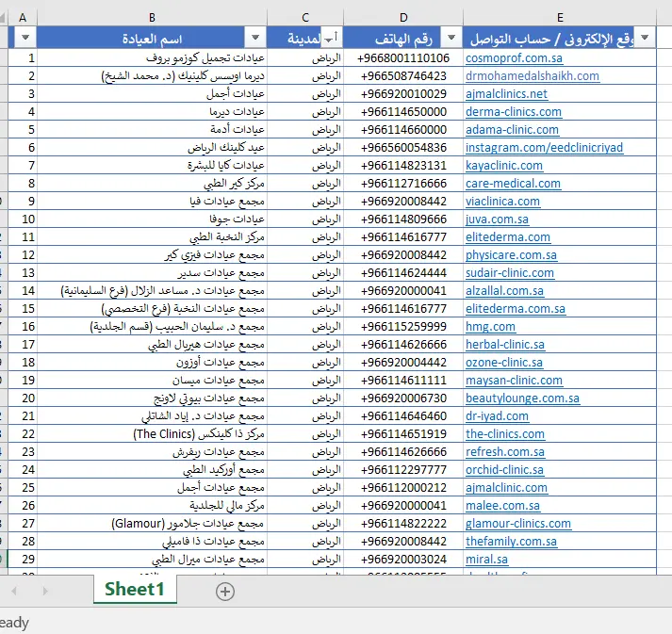Open the kayaclinic.com link
Screen dimensions: 672x634
(504, 166)
